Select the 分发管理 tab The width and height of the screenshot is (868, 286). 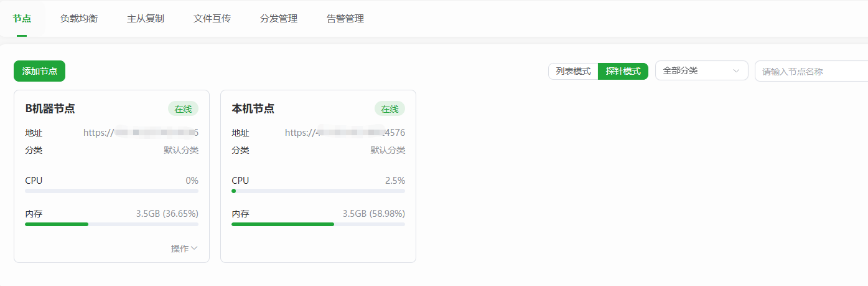tap(279, 19)
